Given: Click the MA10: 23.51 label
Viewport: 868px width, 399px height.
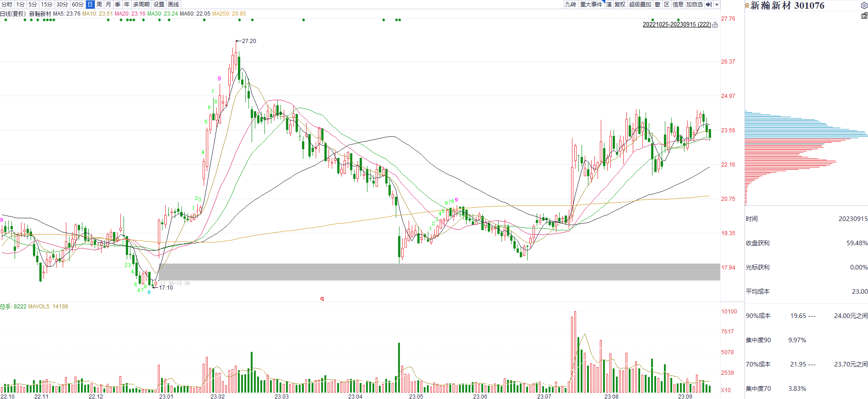Looking at the screenshot, I should [97, 14].
